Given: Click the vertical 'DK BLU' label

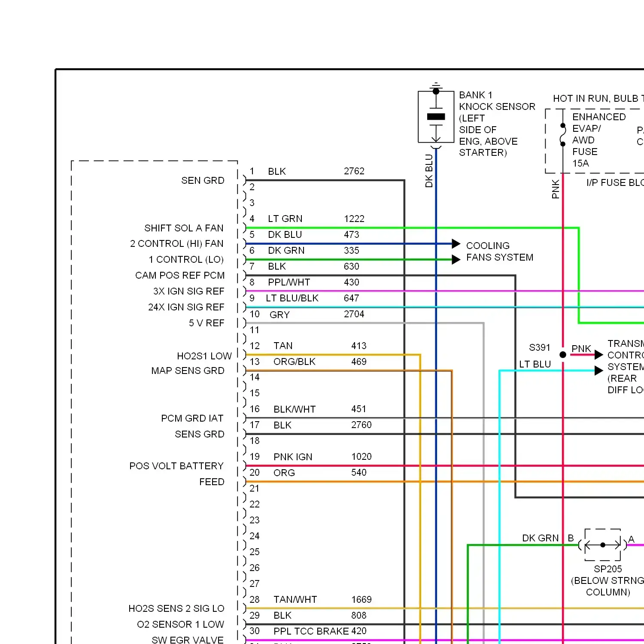Looking at the screenshot, I should coord(429,171).
